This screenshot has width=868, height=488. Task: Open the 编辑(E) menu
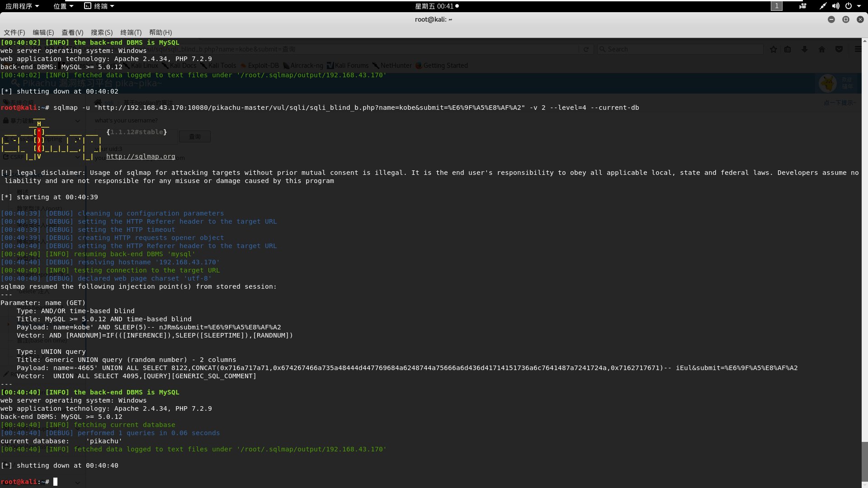click(43, 33)
